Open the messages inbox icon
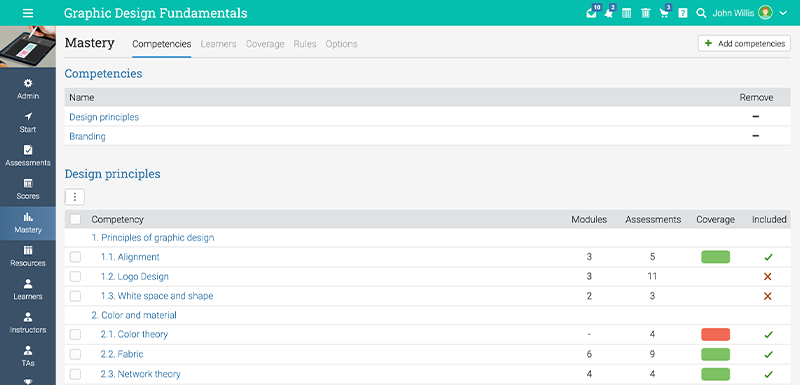This screenshot has height=385, width=800. click(592, 13)
